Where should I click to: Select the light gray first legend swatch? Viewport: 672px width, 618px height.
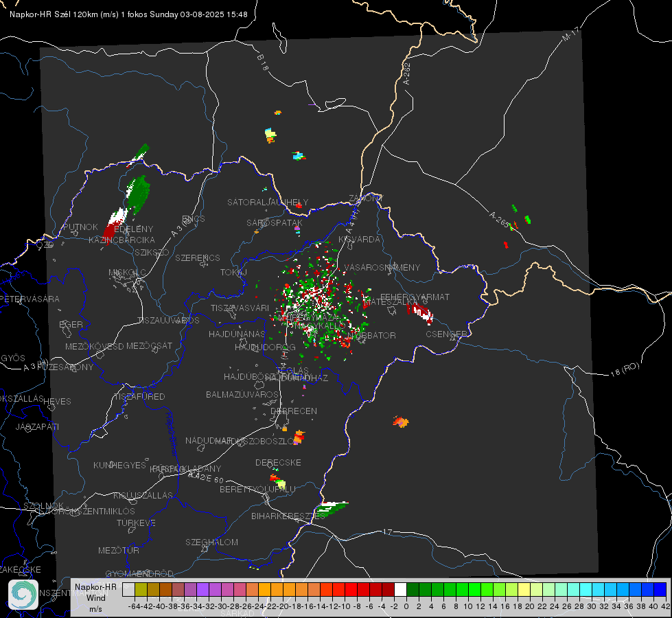pos(128,589)
